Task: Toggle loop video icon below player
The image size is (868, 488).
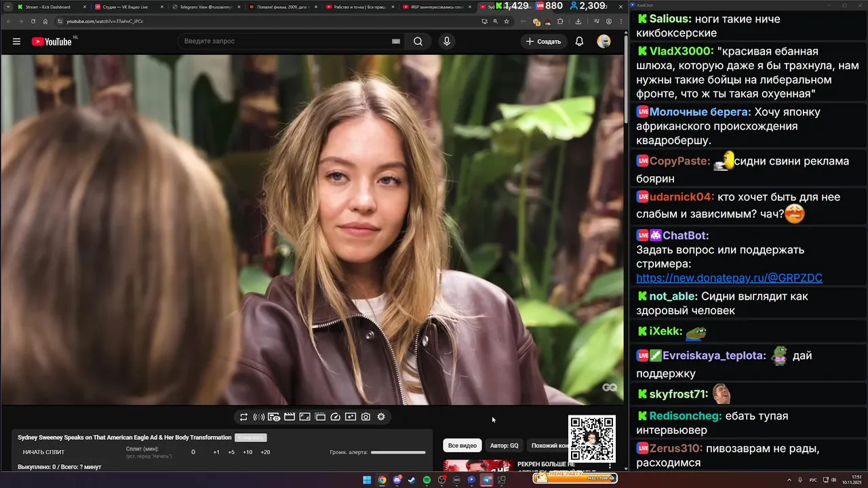Action: (243, 417)
